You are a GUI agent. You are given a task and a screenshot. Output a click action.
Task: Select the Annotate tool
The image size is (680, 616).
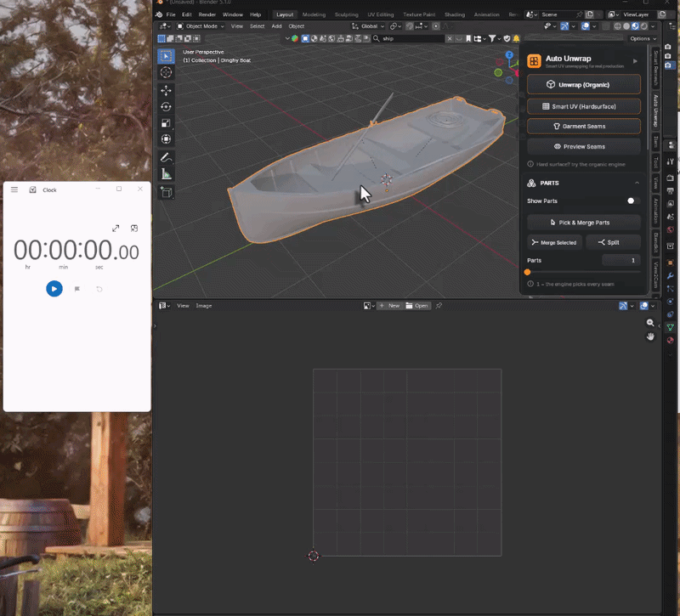166,158
